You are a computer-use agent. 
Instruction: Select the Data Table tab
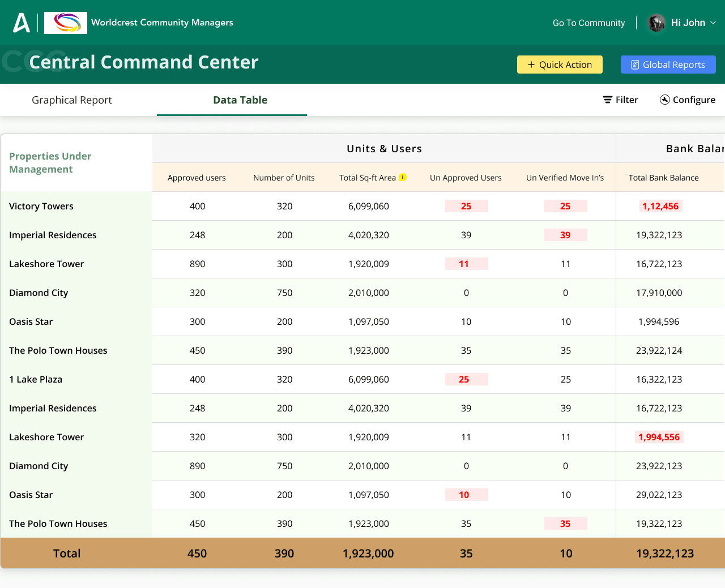240,100
